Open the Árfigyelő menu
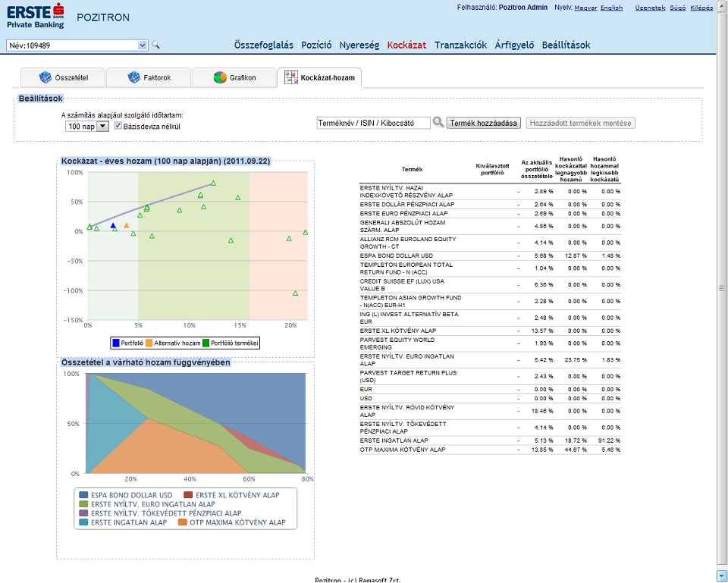 (514, 45)
